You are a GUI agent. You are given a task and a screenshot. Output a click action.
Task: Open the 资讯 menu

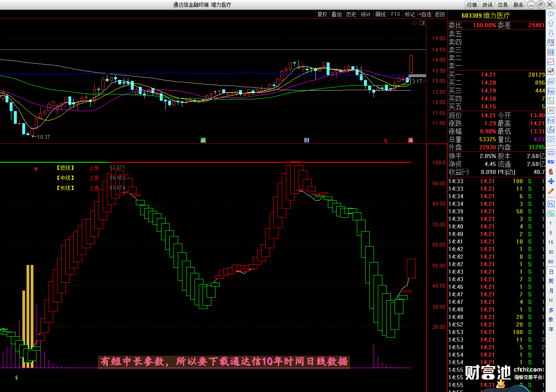pos(487,5)
